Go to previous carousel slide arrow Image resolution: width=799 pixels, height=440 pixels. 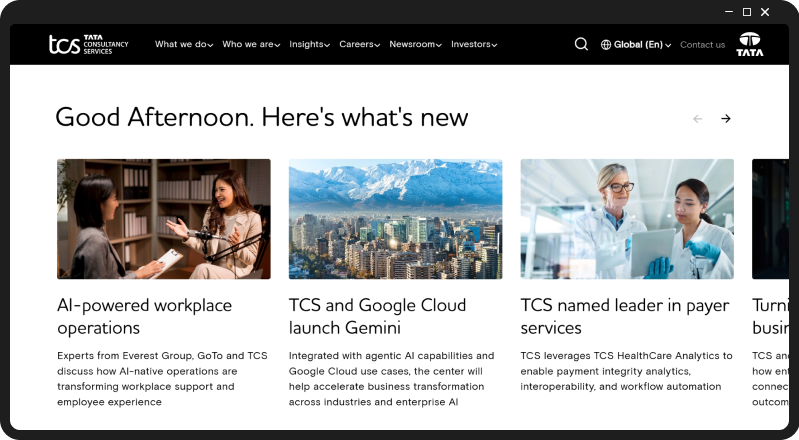[x=698, y=119]
